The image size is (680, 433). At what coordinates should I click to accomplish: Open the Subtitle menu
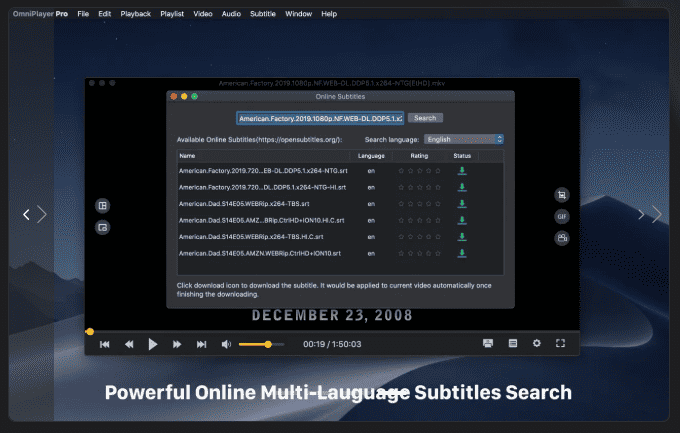(263, 14)
